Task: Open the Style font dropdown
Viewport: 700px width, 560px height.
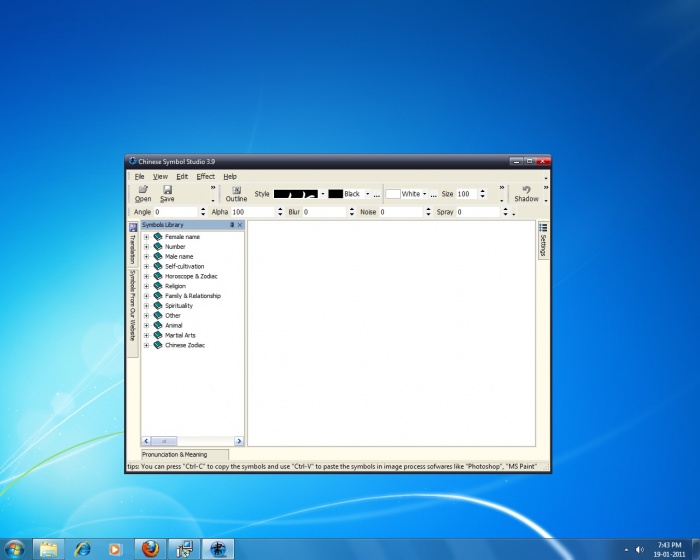Action: coord(323,194)
